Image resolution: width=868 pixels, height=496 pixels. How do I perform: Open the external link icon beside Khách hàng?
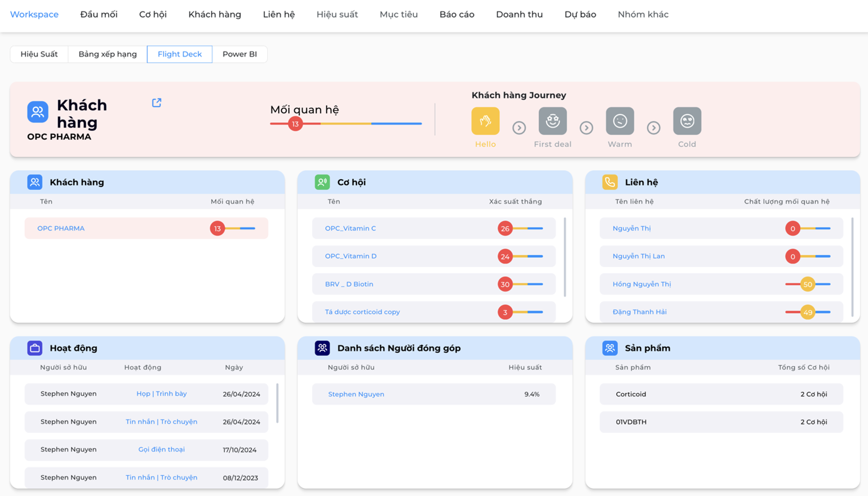[x=156, y=103]
